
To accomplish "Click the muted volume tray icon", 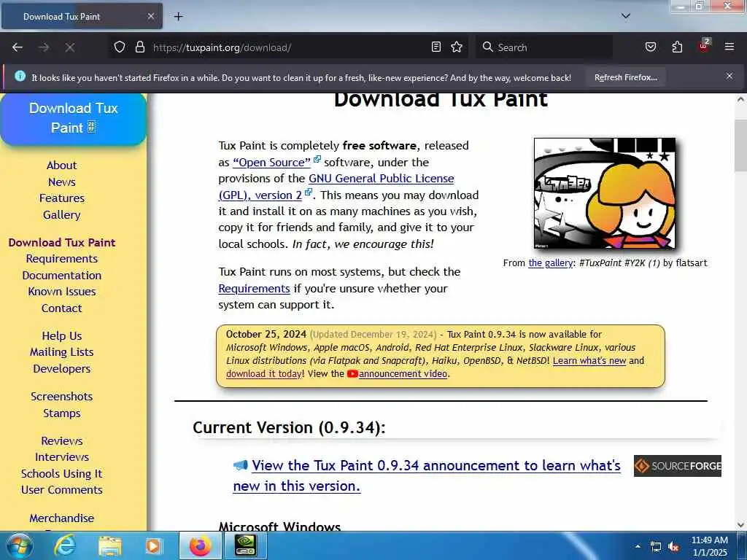I will point(673,547).
